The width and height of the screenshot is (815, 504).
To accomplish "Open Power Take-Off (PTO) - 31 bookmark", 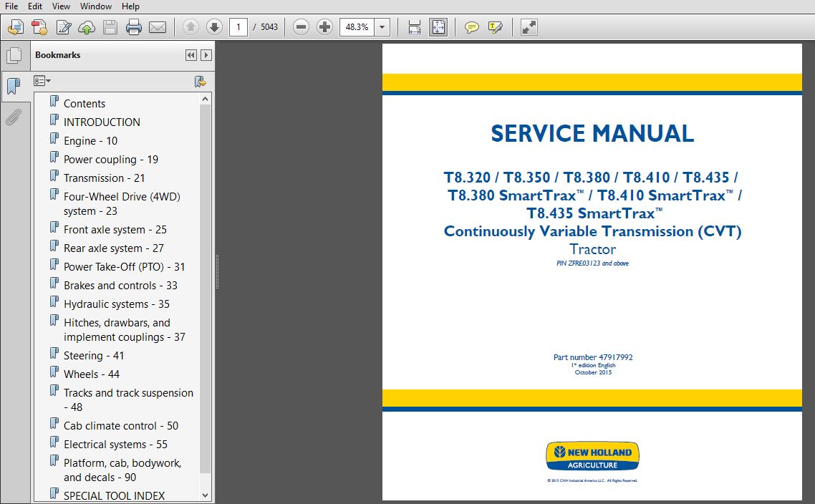I will 124,267.
